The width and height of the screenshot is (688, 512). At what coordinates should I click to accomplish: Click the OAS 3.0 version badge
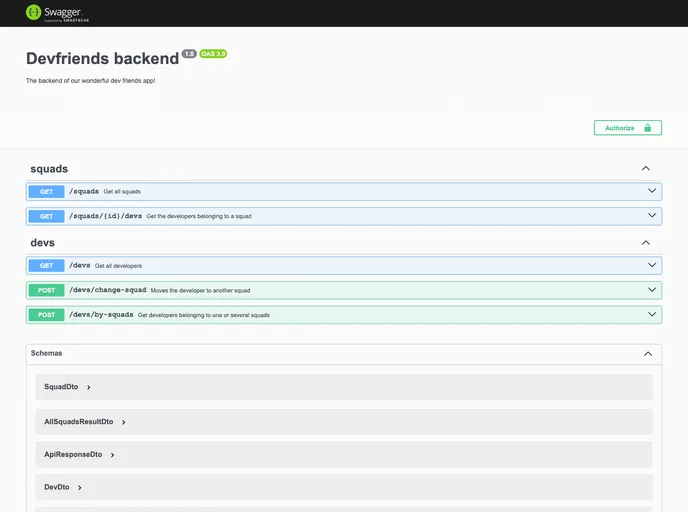[x=213, y=54]
